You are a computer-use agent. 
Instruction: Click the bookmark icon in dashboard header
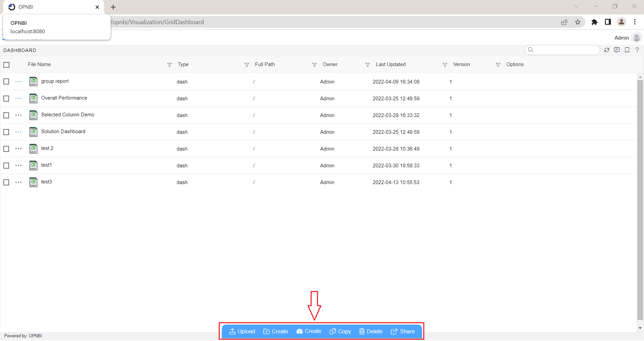pos(627,50)
